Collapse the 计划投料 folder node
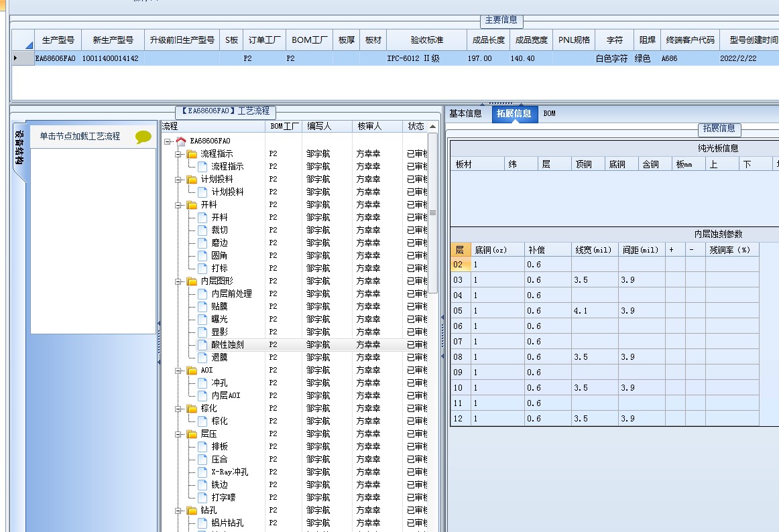This screenshot has width=779, height=532. click(x=178, y=180)
